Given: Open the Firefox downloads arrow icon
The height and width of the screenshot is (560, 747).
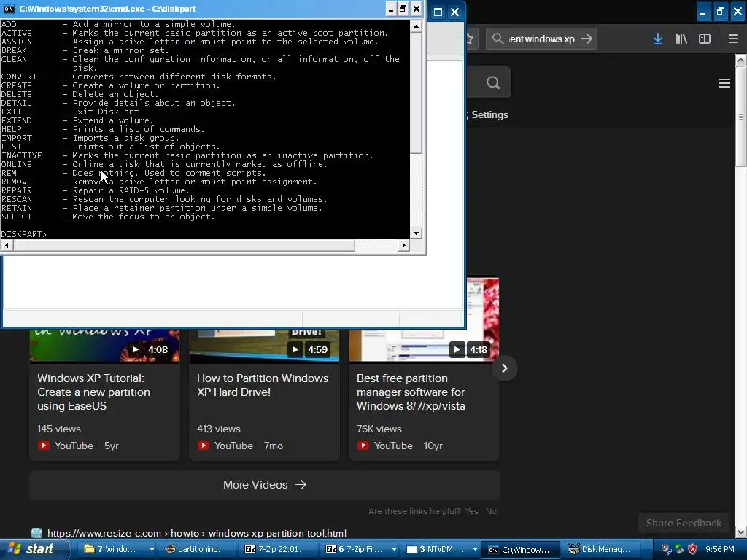Looking at the screenshot, I should (x=657, y=39).
